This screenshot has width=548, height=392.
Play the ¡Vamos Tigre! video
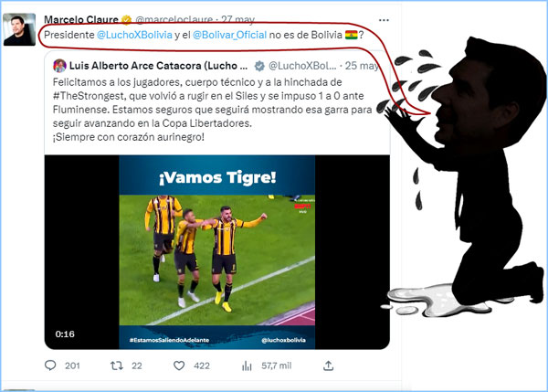(x=217, y=252)
